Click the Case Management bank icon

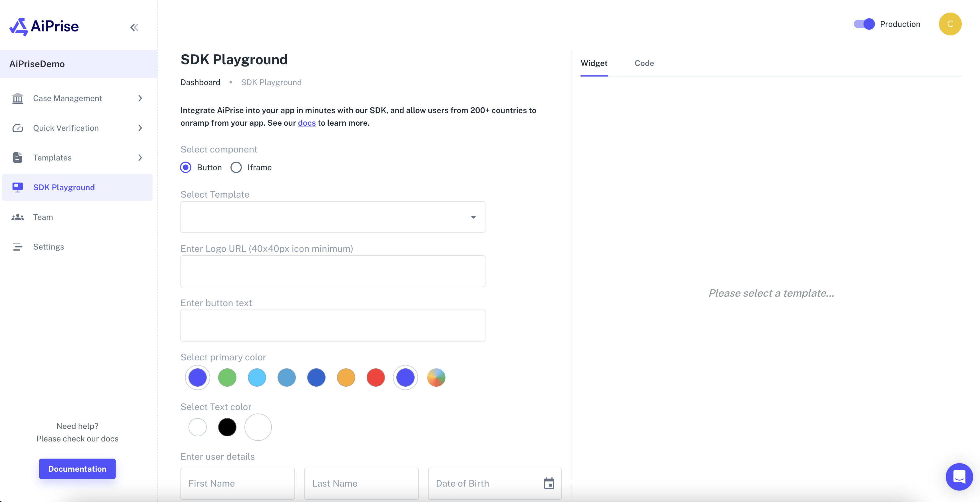coord(17,98)
